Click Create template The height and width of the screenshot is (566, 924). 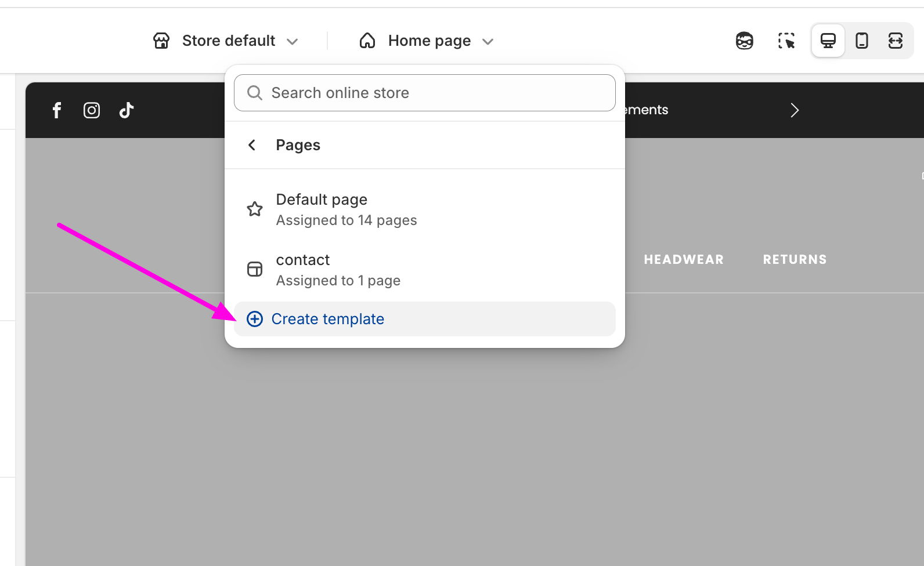425,319
